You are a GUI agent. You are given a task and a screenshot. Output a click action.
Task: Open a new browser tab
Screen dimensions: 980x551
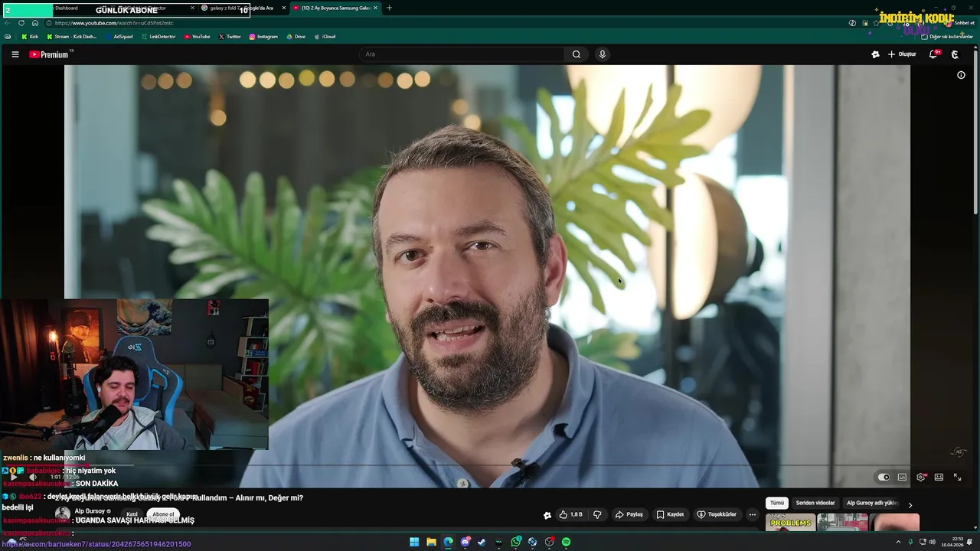[x=389, y=8]
